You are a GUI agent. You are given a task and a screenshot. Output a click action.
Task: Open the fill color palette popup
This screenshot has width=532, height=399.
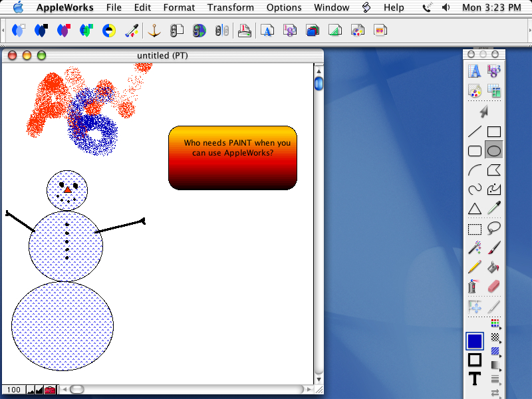click(495, 323)
